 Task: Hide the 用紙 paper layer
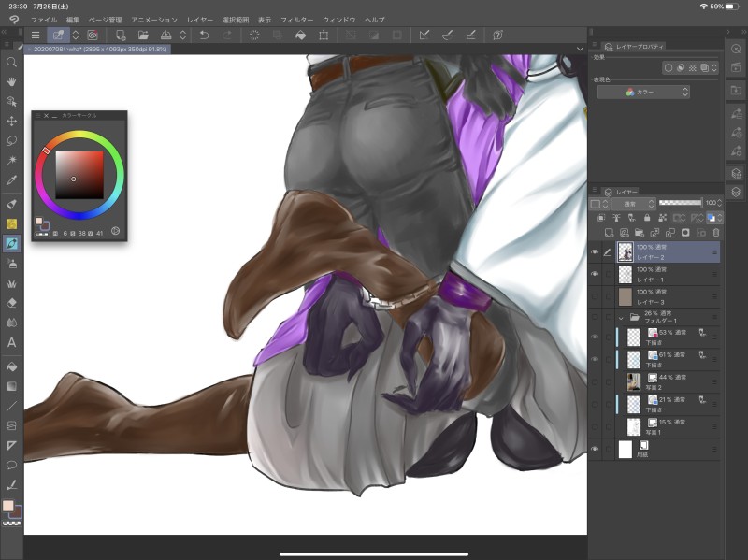click(x=595, y=450)
